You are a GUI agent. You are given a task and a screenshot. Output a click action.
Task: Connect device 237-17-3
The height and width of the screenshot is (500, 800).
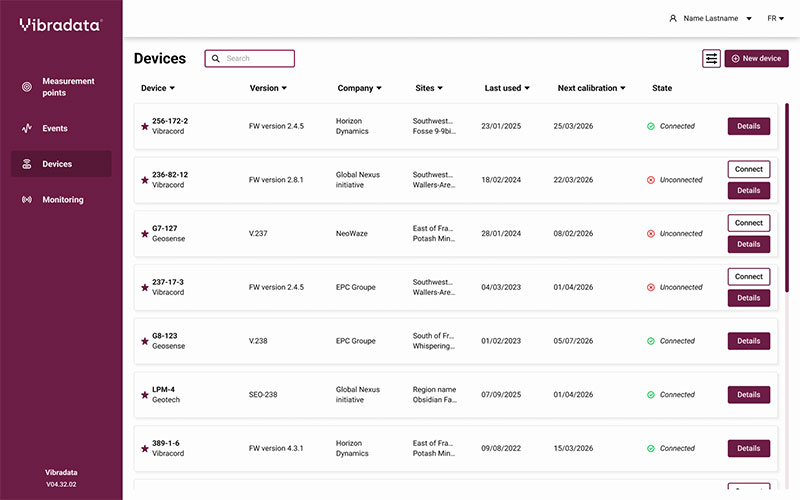[x=748, y=276]
